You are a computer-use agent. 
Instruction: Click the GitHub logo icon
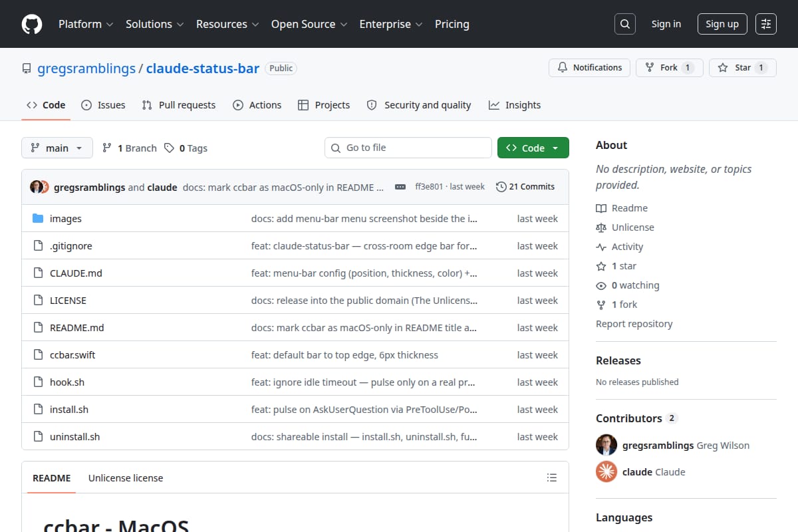pos(32,24)
